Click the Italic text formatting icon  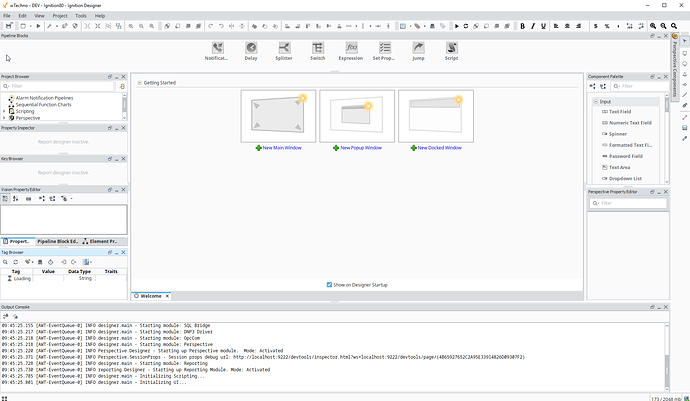click(533, 26)
